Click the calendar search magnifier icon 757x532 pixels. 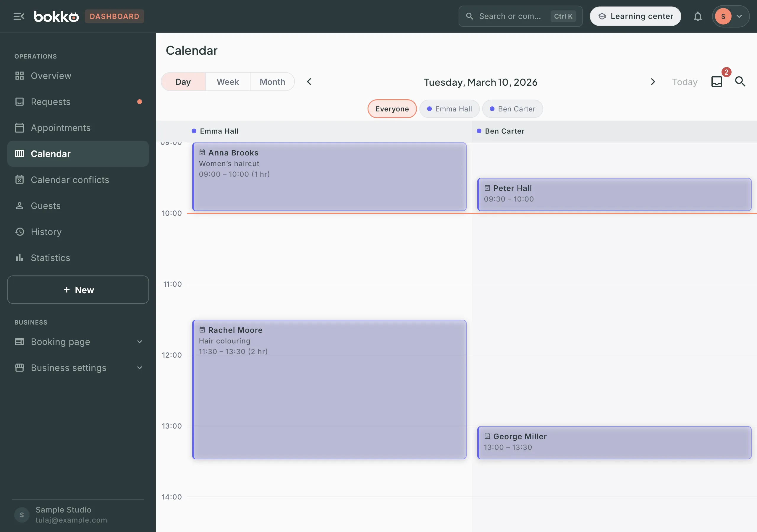point(740,81)
